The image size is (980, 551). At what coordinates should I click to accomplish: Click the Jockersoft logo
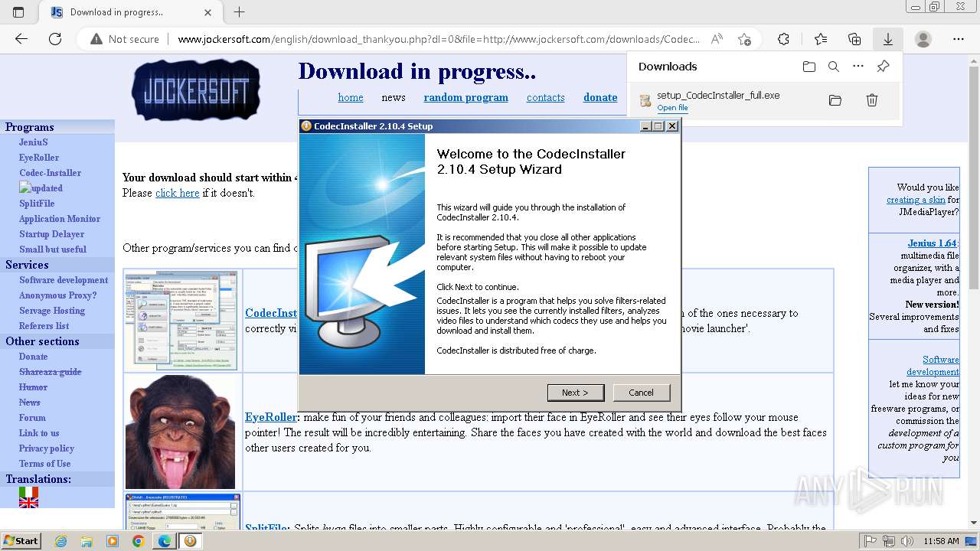pos(196,90)
